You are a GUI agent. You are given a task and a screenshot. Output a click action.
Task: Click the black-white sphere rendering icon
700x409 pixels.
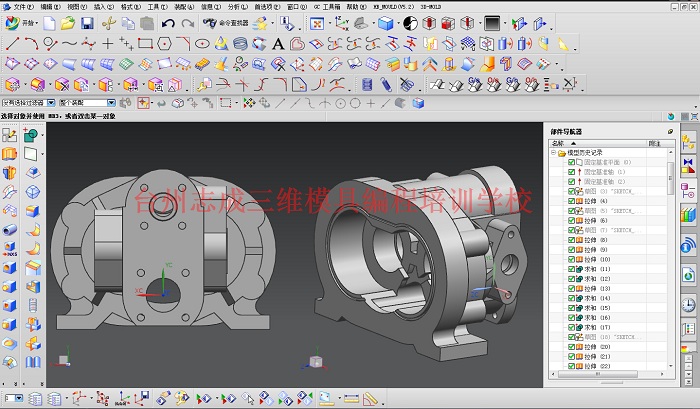pyautogui.click(x=410, y=23)
